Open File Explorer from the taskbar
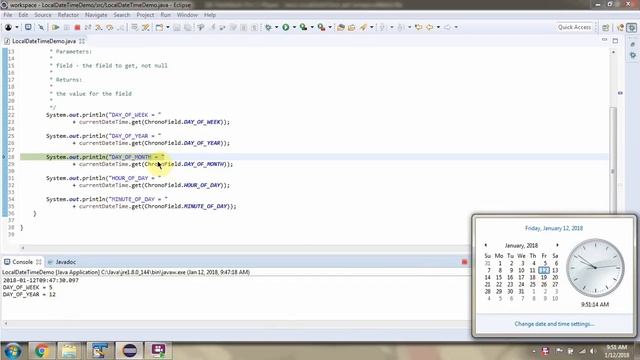The height and width of the screenshot is (360, 640). pyautogui.click(x=69, y=351)
